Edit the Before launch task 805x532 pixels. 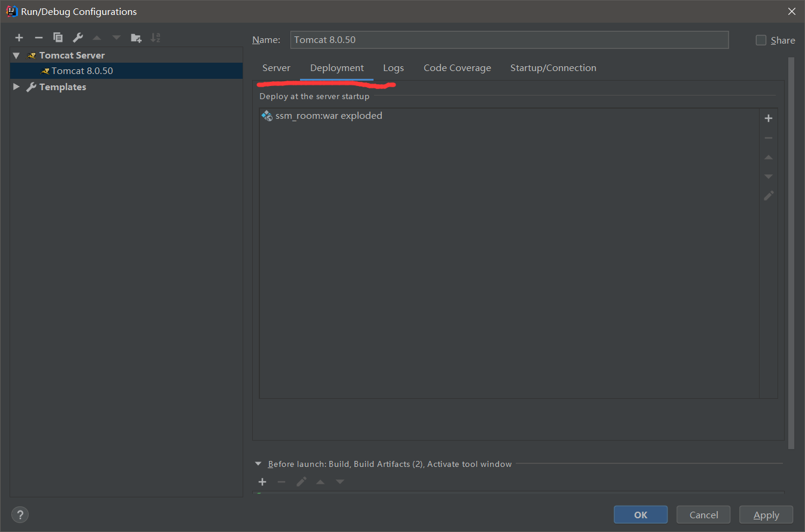pos(301,482)
